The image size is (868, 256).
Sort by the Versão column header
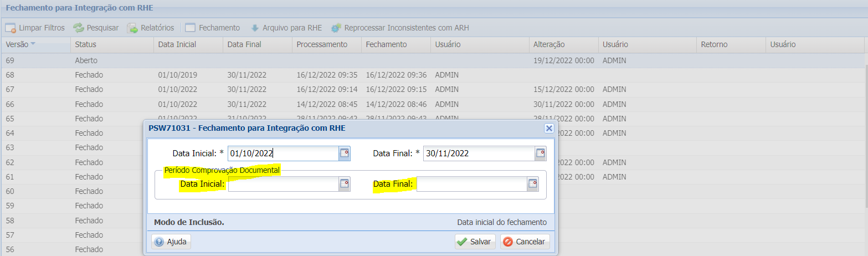[35, 44]
